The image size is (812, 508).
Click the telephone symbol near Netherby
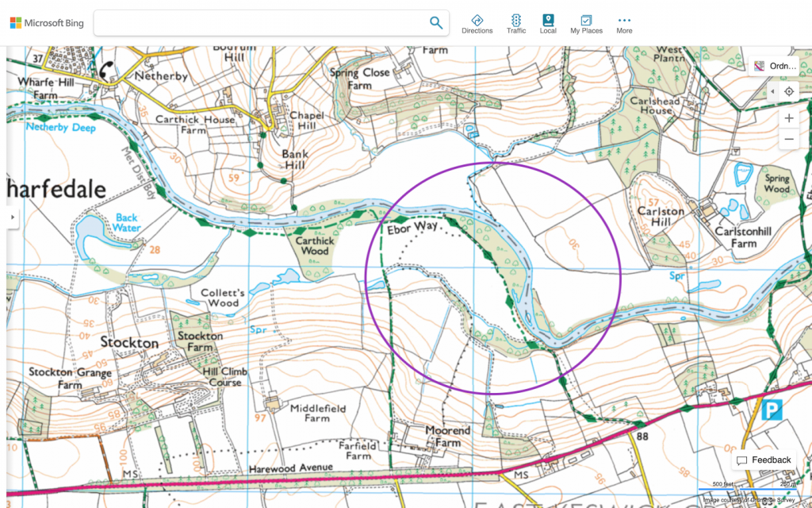point(107,70)
